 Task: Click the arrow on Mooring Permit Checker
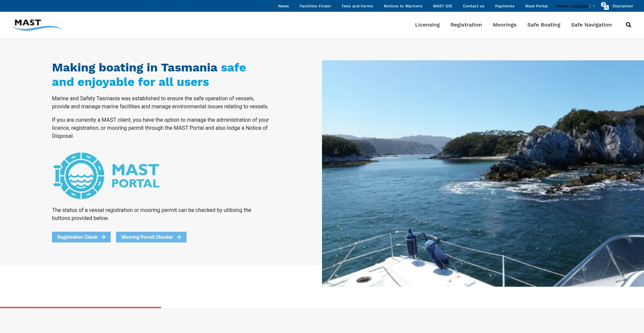(x=179, y=237)
